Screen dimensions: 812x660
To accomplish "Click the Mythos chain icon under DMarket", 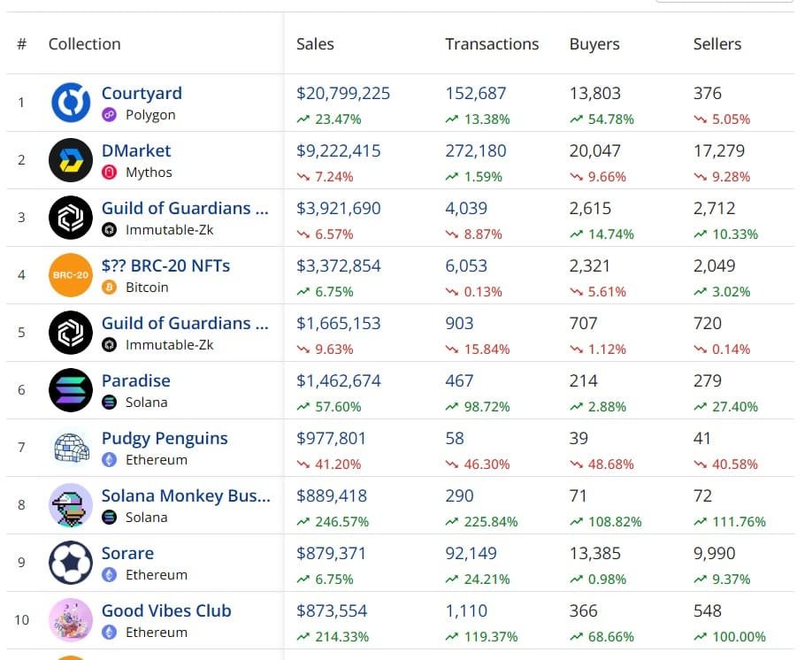I will coord(109,172).
